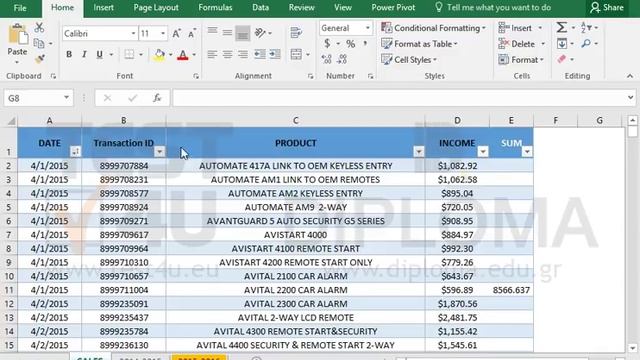This screenshot has width=640, height=360.
Task: Switch to the Power Pivot tab
Action: (x=393, y=8)
